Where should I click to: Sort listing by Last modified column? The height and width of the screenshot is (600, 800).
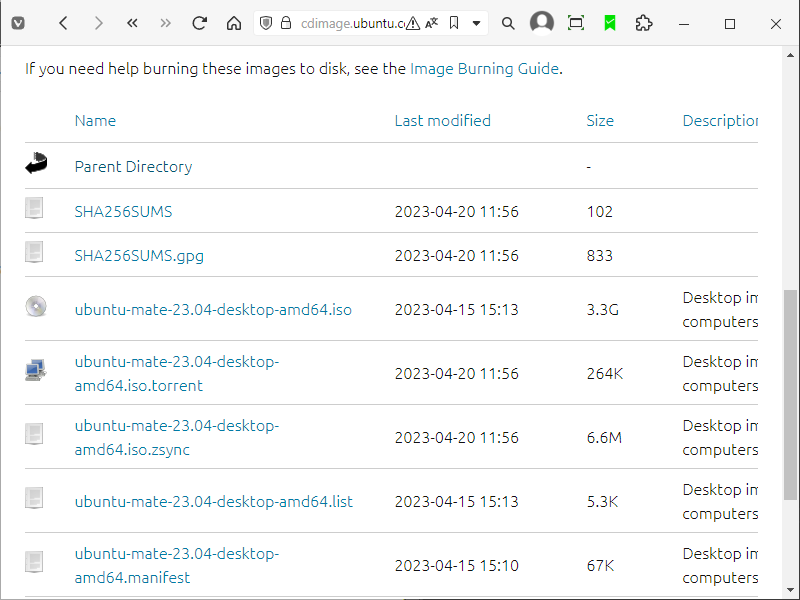442,120
